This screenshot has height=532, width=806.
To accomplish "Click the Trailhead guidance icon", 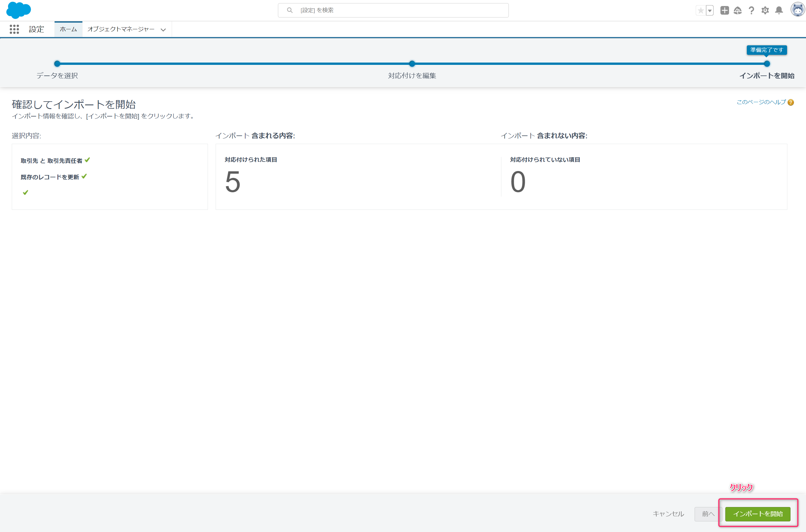I will pyautogui.click(x=738, y=11).
